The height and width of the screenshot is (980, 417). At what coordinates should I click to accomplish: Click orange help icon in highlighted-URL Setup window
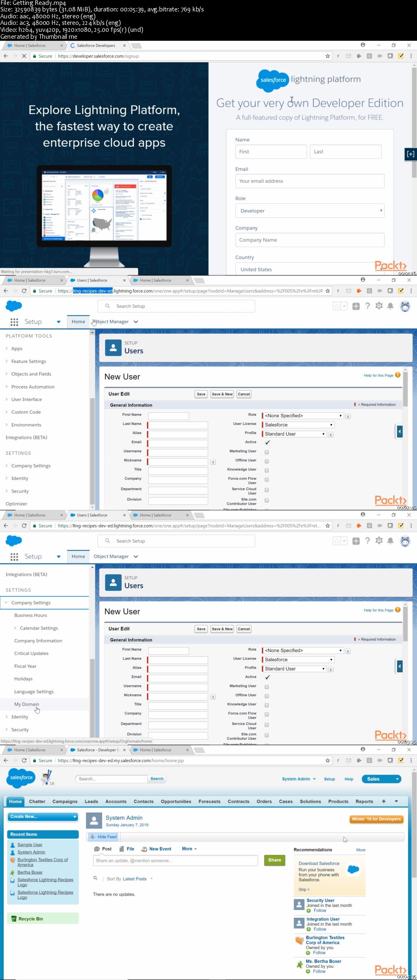click(x=398, y=375)
